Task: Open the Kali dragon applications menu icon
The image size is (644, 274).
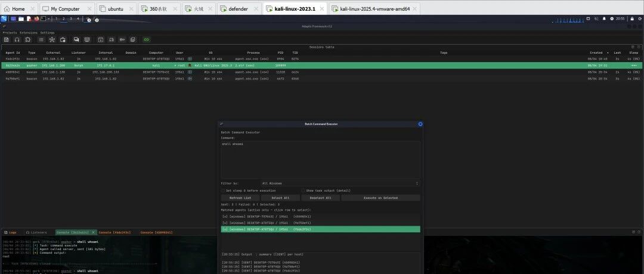Action: (x=4, y=19)
